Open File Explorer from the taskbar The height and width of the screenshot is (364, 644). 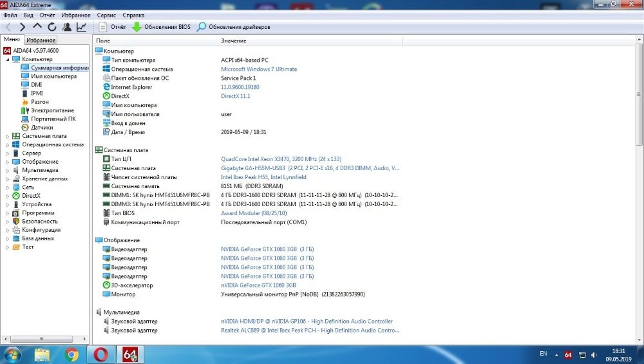43,354
